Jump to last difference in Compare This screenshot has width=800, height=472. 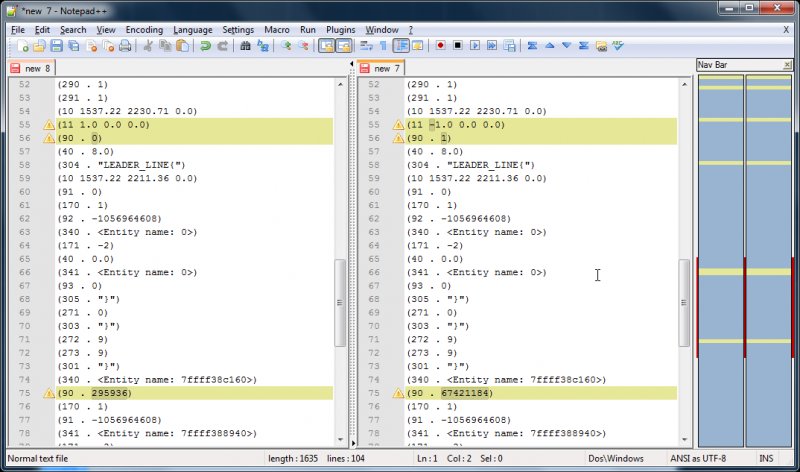pyautogui.click(x=584, y=46)
